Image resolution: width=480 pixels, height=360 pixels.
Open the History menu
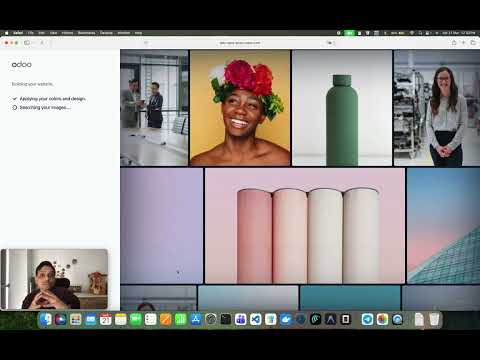point(67,33)
